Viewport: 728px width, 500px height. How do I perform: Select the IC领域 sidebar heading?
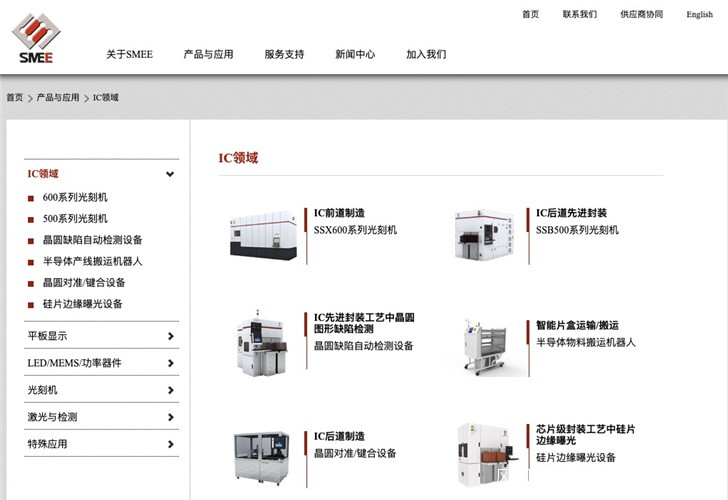(43, 174)
